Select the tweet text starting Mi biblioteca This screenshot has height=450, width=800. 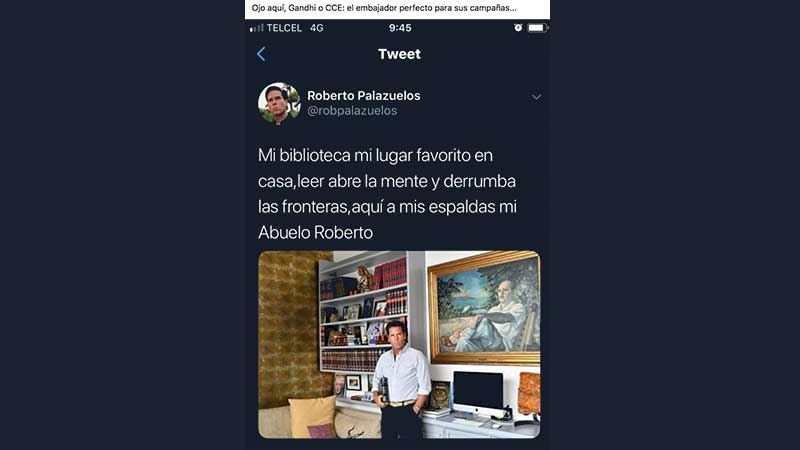point(387,194)
